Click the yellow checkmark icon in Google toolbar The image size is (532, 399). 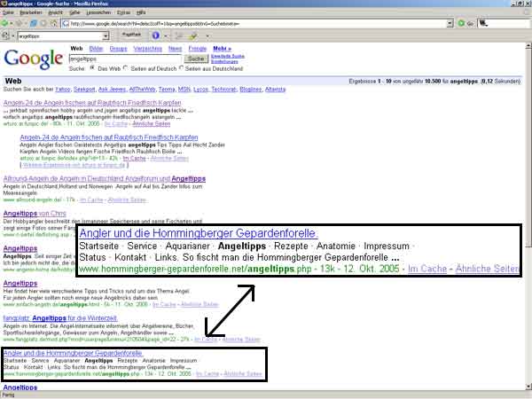pos(193,35)
